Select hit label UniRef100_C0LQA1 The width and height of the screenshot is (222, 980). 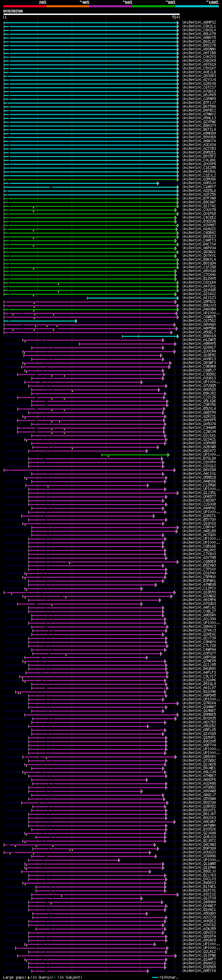pyautogui.click(x=199, y=160)
